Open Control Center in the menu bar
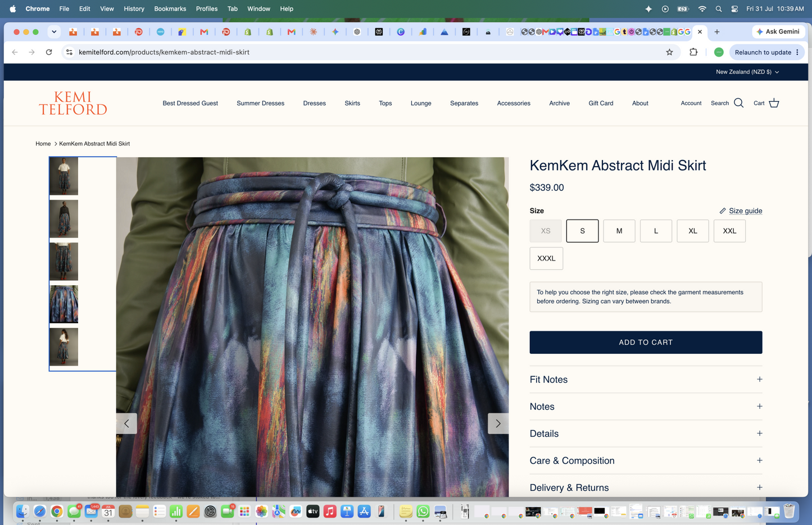 click(734, 9)
